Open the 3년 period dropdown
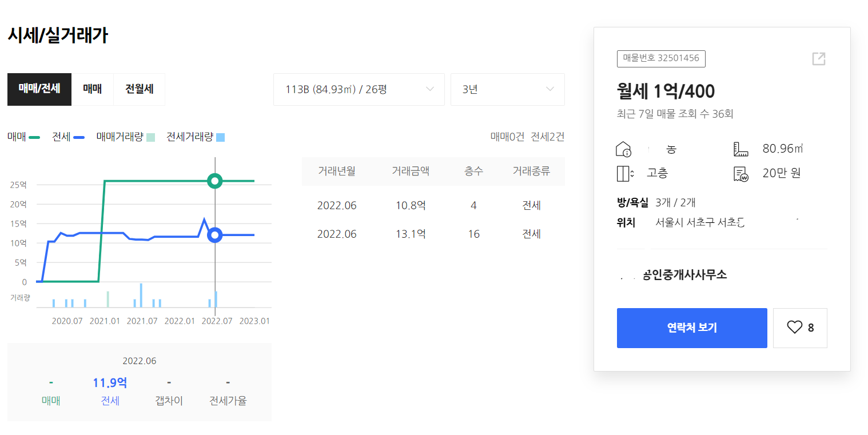 [508, 89]
